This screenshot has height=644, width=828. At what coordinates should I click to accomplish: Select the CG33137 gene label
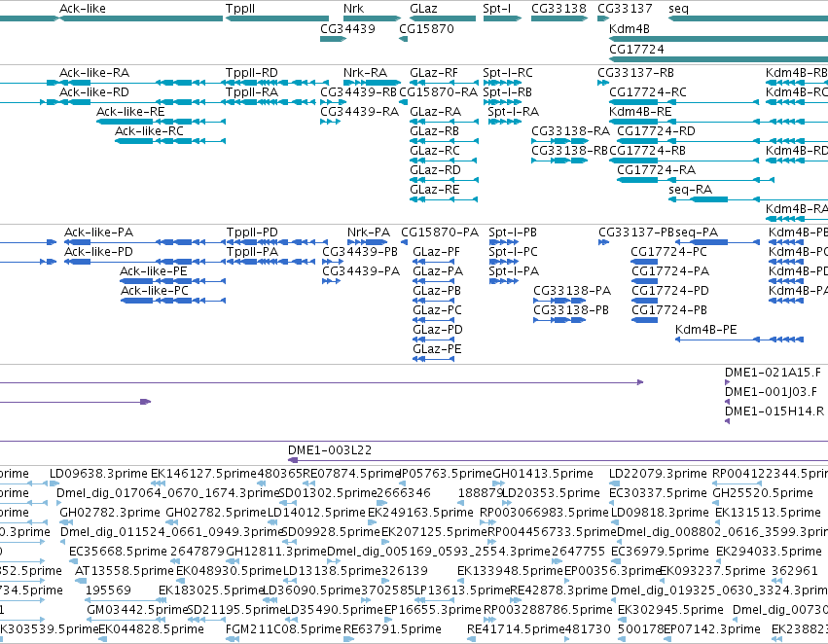pyautogui.click(x=625, y=9)
